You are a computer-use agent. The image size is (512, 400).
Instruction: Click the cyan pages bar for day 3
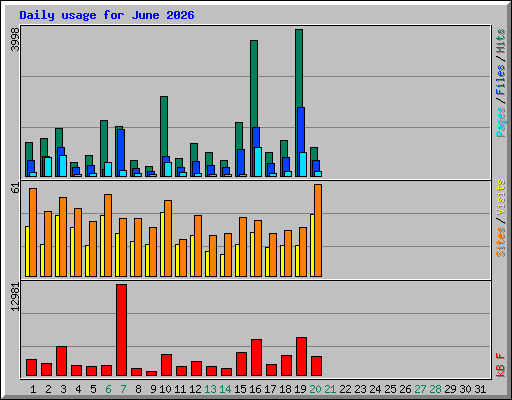coord(63,166)
